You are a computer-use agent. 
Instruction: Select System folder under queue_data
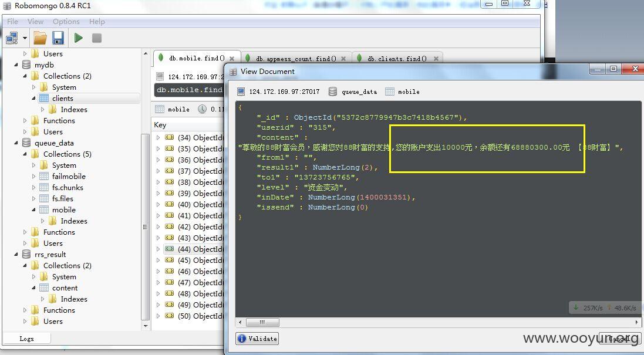tap(64, 165)
